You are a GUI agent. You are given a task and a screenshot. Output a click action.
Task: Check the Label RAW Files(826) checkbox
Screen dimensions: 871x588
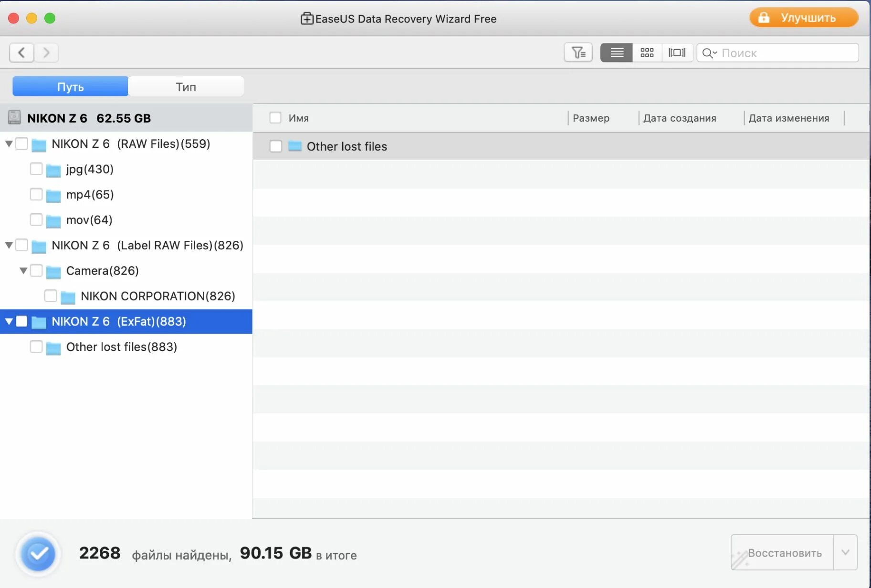coord(22,245)
